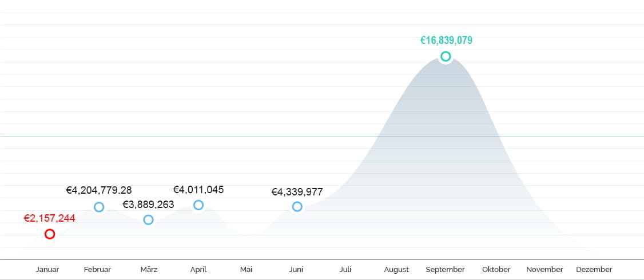The width and height of the screenshot is (644, 280).
Task: Select the €4,204,779.28 value label
Action: coord(99,190)
